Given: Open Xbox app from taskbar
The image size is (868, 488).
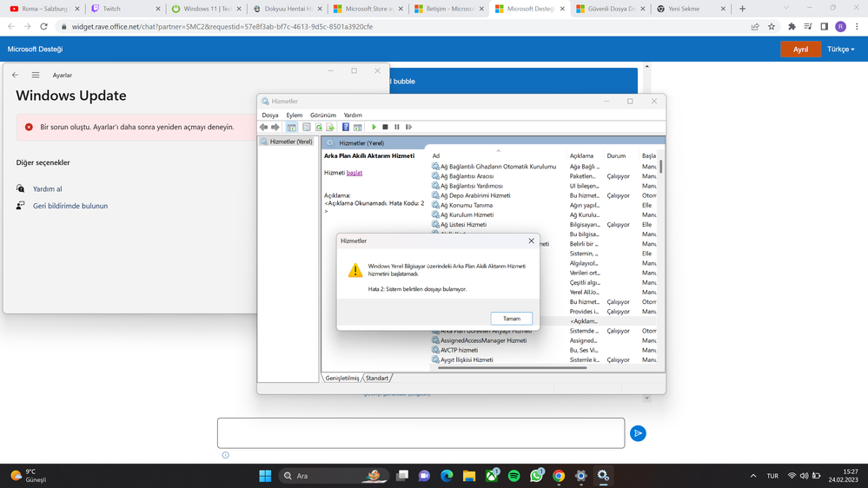Looking at the screenshot, I should pyautogui.click(x=492, y=476).
